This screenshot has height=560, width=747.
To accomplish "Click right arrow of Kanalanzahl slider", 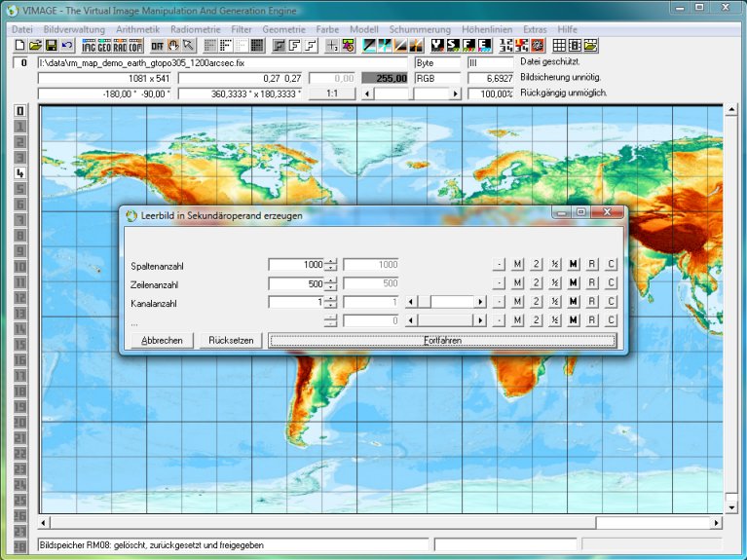I will pos(480,303).
